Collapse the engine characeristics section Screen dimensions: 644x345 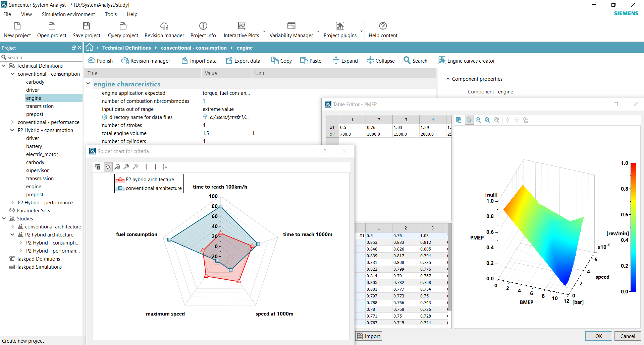[x=88, y=83]
